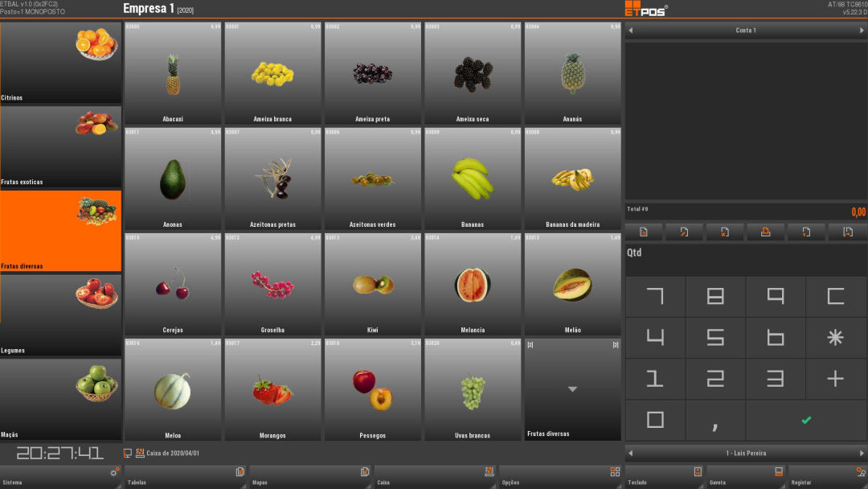868x489 pixels.
Task: Add Bananas product
Action: click(473, 179)
